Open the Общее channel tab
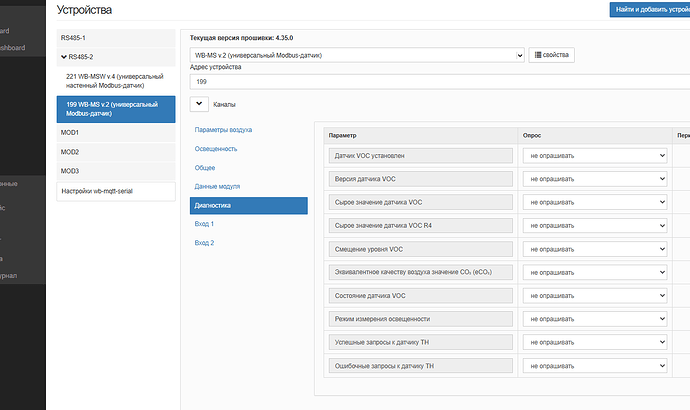Screen dimensions: 690x410 pos(205,168)
